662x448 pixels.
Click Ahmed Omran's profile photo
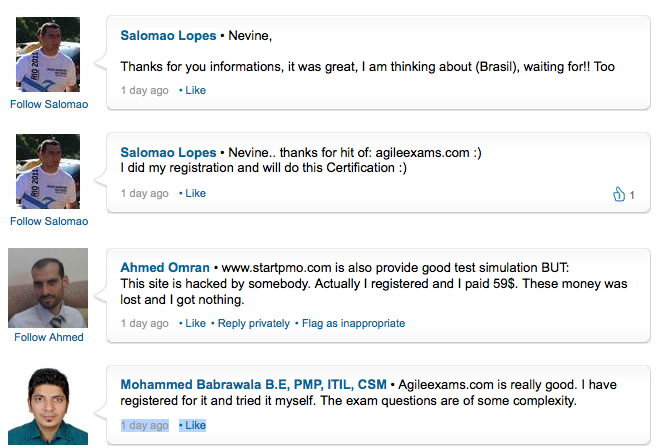pyautogui.click(x=48, y=288)
